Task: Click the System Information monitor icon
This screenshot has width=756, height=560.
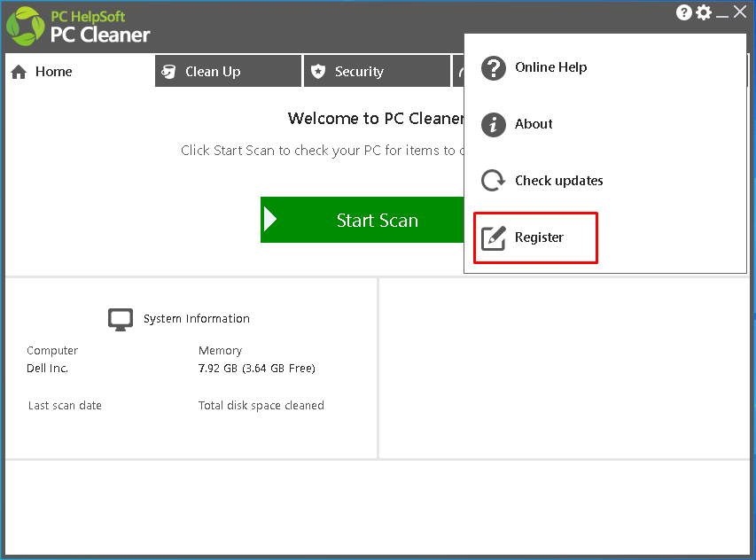Action: [121, 320]
